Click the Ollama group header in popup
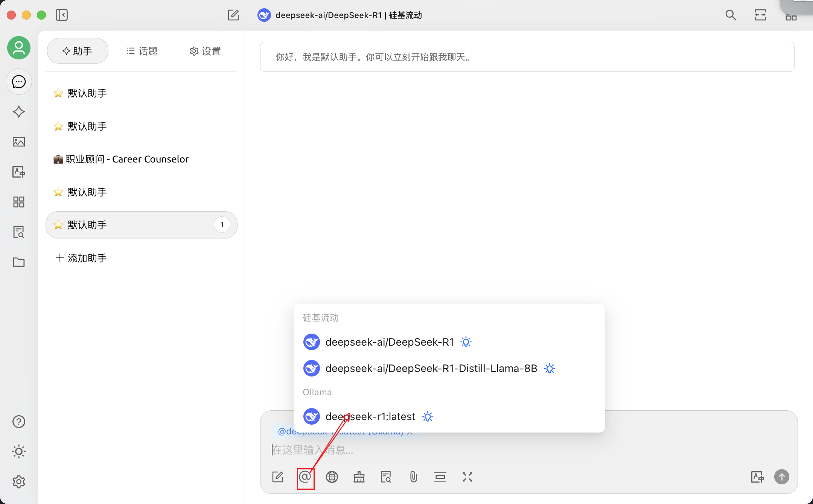 click(x=317, y=392)
